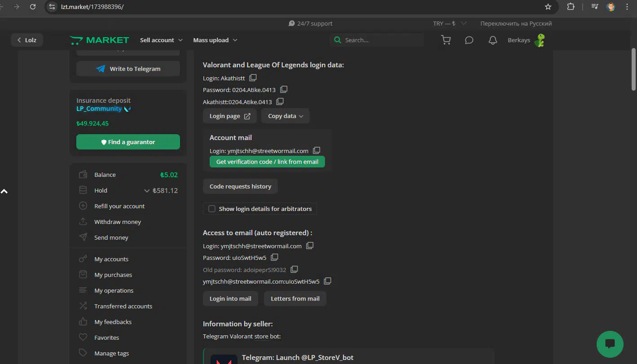Open the Login page button
This screenshot has width=637, height=364.
click(229, 116)
